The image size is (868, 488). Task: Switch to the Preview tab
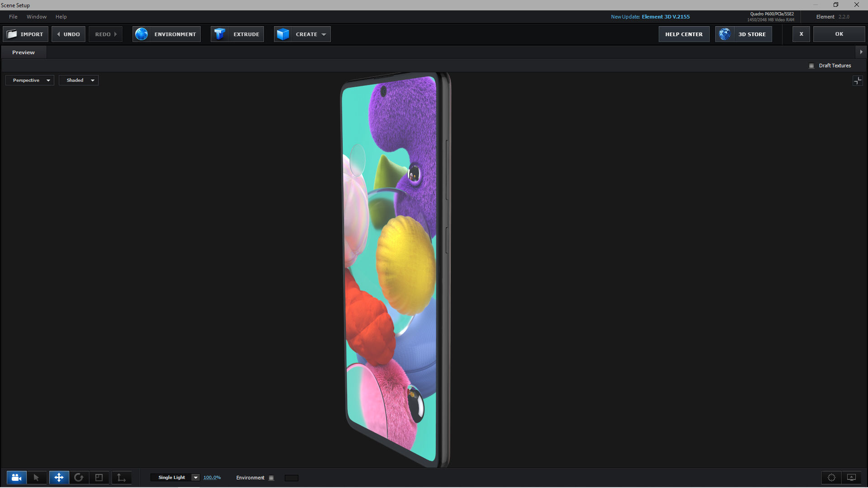[x=24, y=52]
